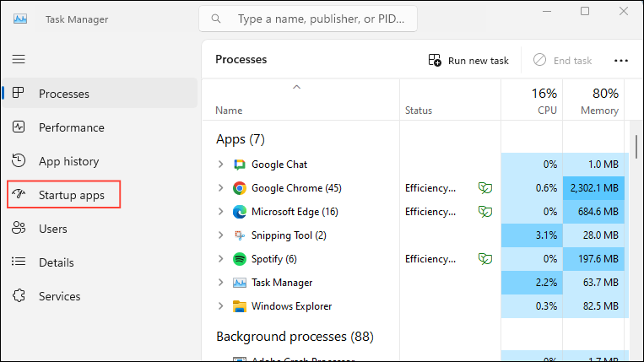
Task: Expand the Task Manager process group
Action: 220,283
